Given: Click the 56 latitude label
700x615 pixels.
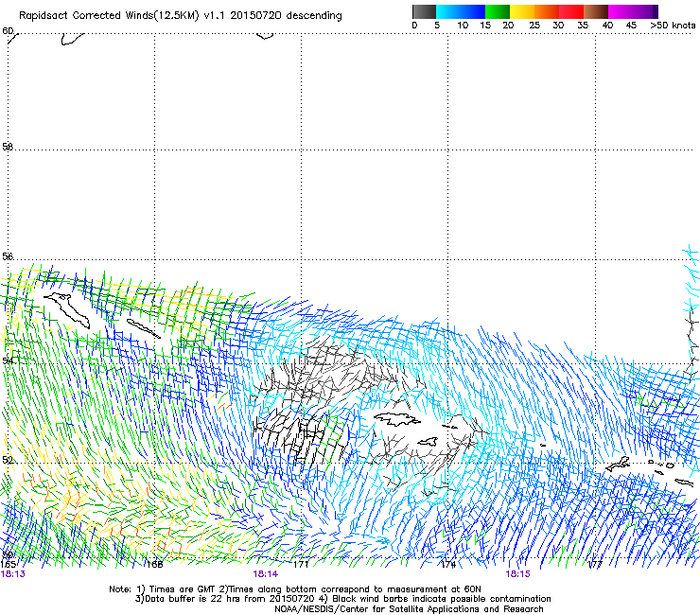Looking at the screenshot, I should (8, 256).
